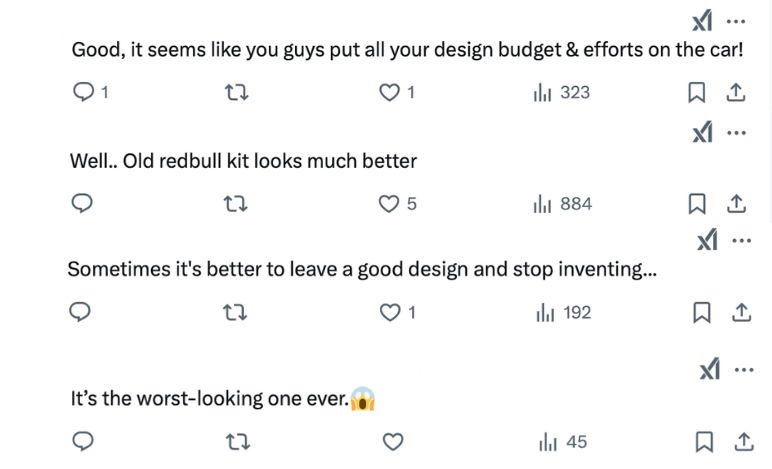772x469 pixels.
Task: Reply to the 'stop inventing' tweet
Action: 80,312
